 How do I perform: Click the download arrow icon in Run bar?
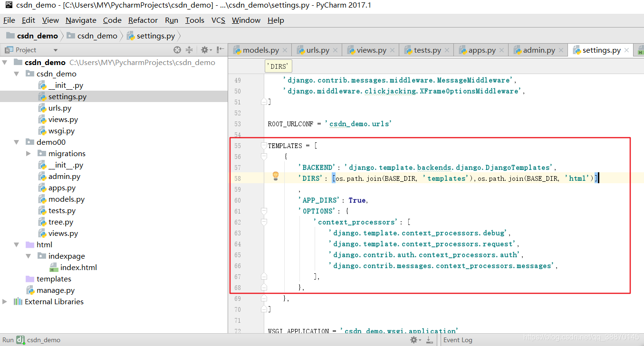(430, 340)
